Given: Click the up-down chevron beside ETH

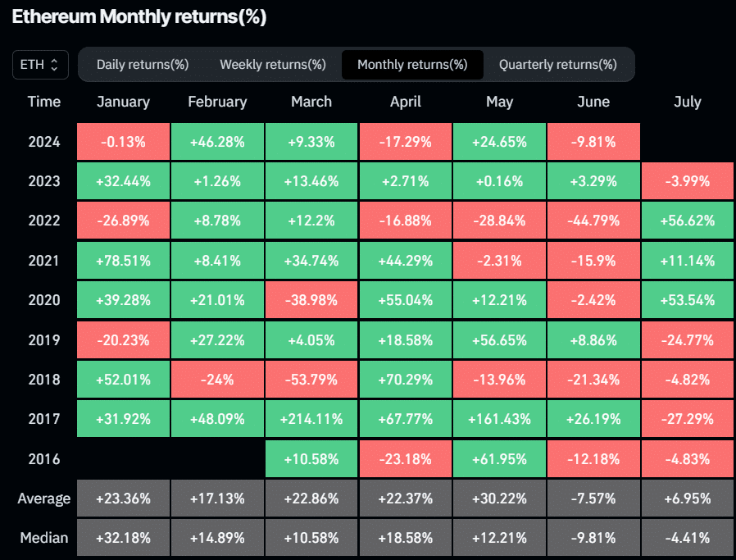Looking at the screenshot, I should [x=54, y=65].
